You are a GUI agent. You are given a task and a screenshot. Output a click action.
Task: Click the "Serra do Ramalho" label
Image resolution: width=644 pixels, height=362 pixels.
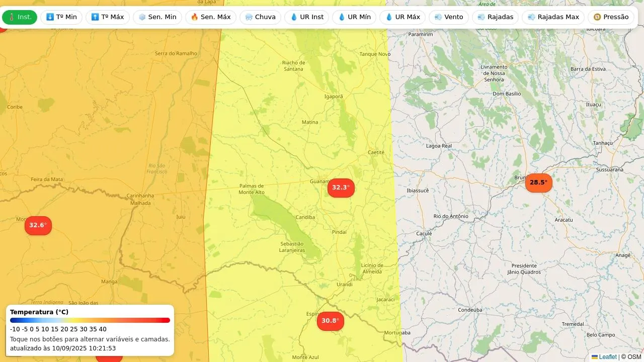176,54
